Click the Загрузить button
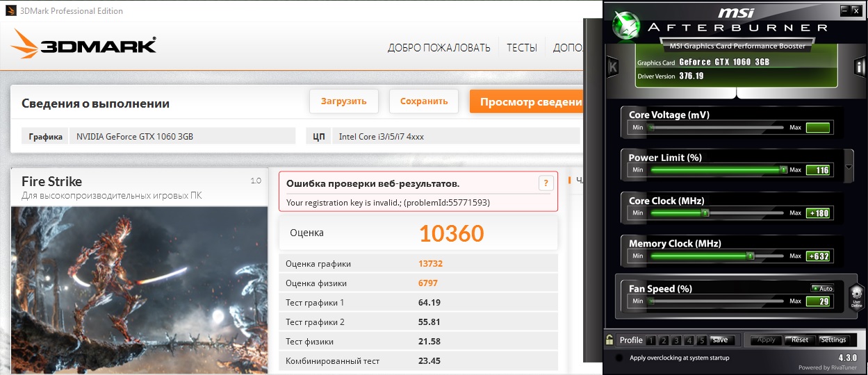Viewport: 868px width, 375px height. [x=343, y=101]
